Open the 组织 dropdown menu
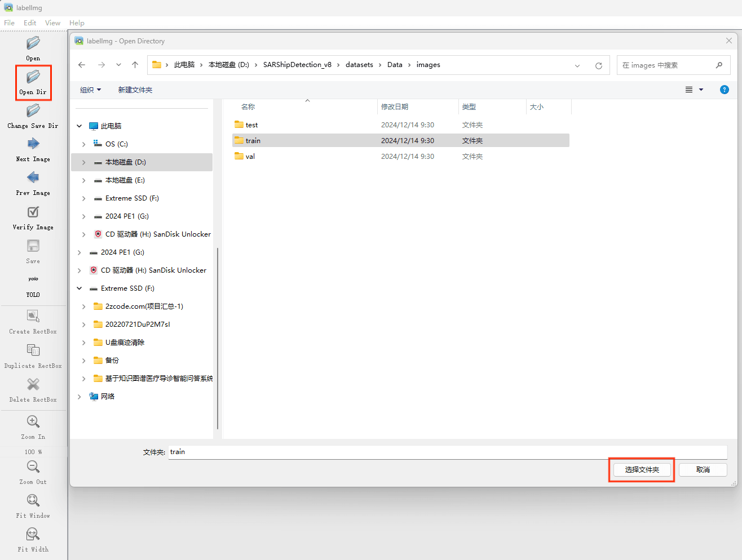 pyautogui.click(x=91, y=90)
